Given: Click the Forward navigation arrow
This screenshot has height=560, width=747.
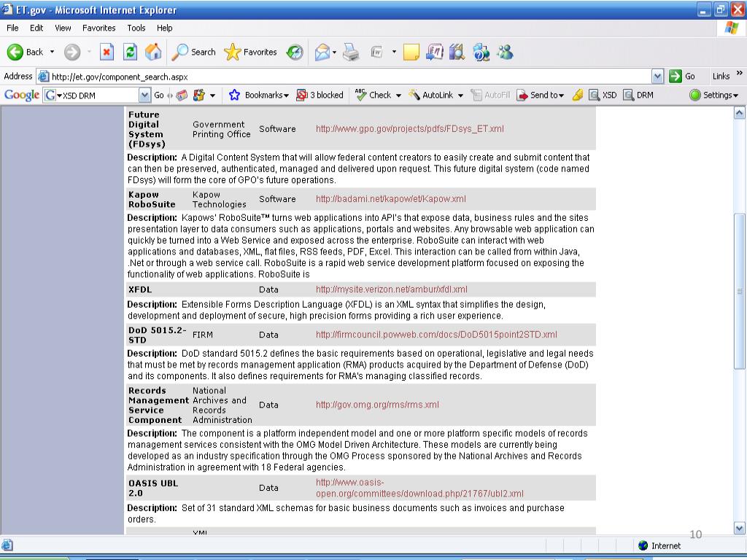Looking at the screenshot, I should coord(72,52).
